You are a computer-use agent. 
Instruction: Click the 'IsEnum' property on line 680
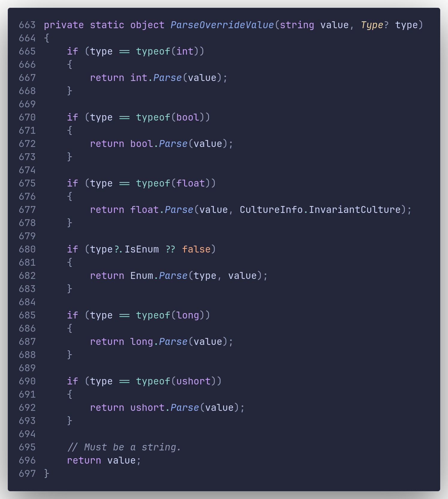tap(142, 249)
